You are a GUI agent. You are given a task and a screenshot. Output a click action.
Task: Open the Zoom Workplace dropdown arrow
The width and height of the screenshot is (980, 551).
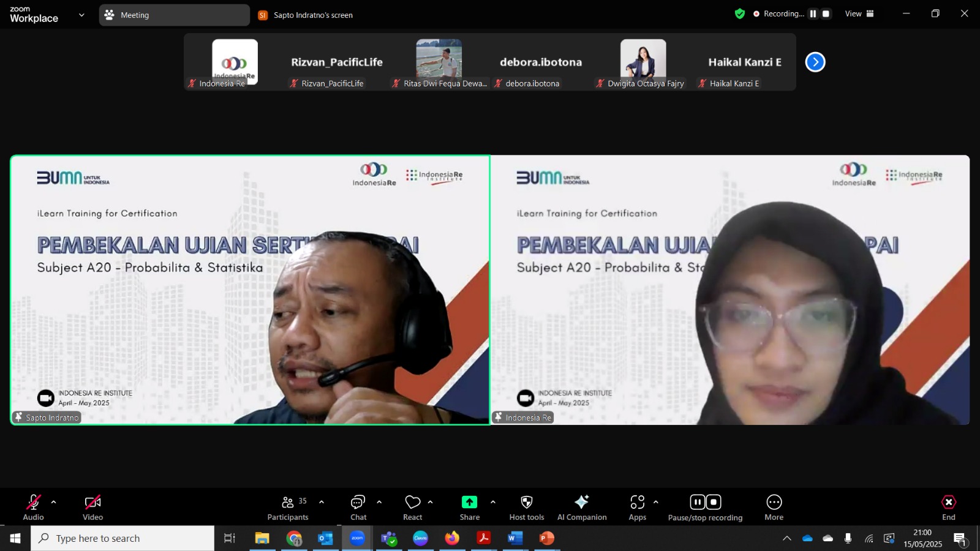(81, 15)
